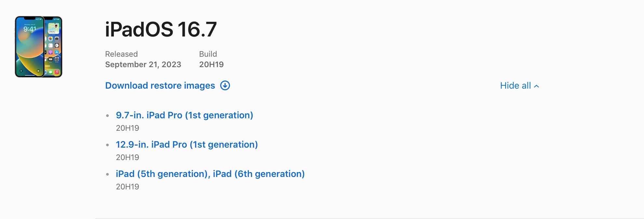The image size is (644, 219).
Task: Click the front device showing 9:41 lock screen
Action: (30, 47)
